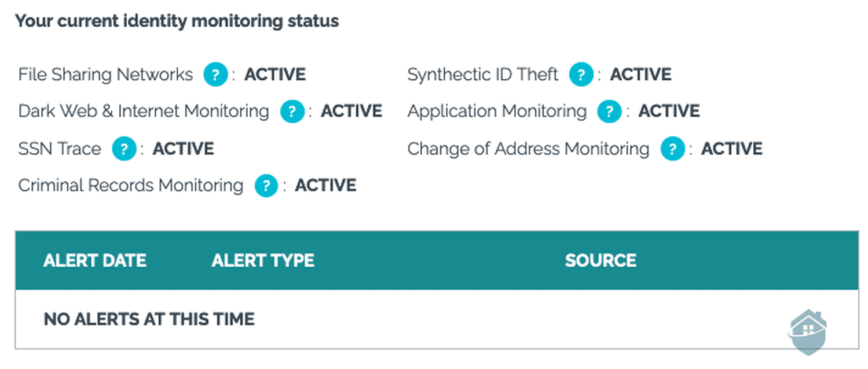Click help icon beside Synthetic ID Theft
The image size is (868, 369).
click(x=581, y=75)
